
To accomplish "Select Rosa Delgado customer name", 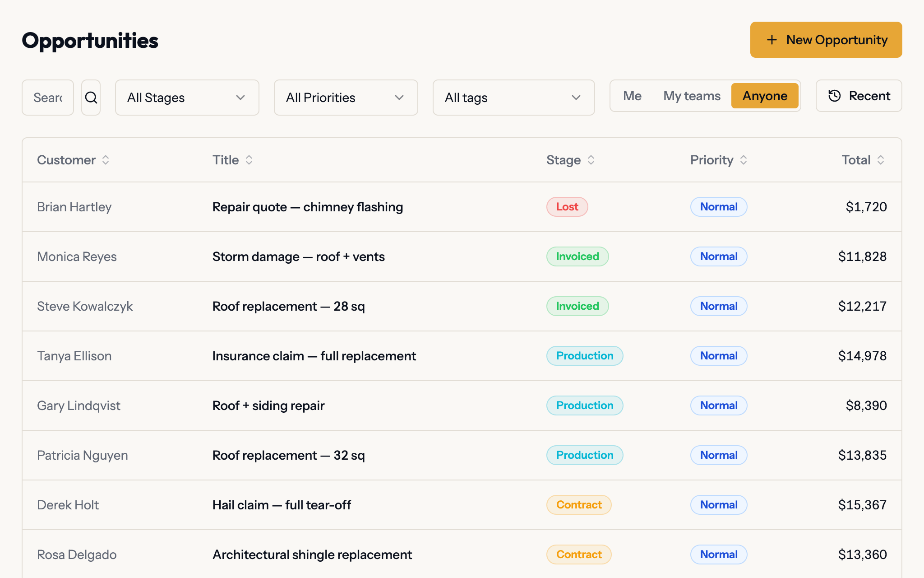I will point(77,555).
